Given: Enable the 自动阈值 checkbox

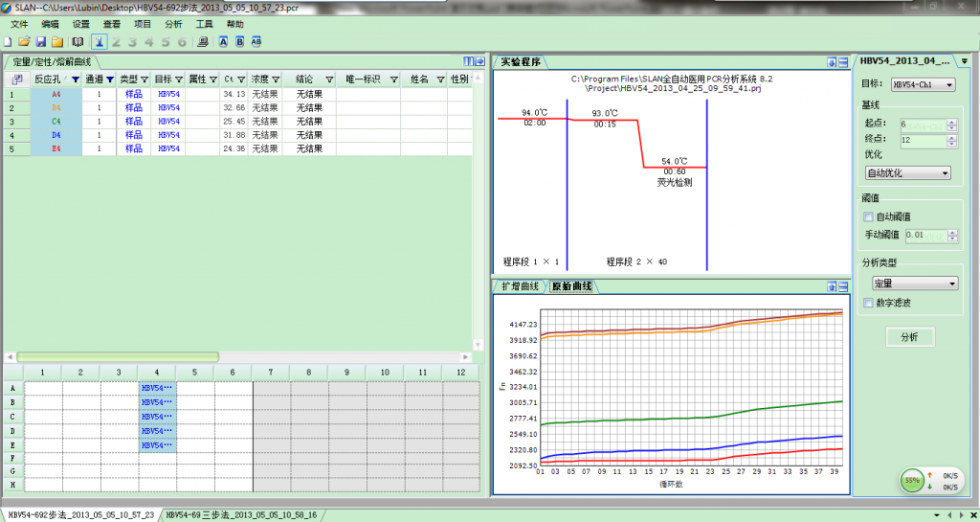Looking at the screenshot, I should 867,216.
